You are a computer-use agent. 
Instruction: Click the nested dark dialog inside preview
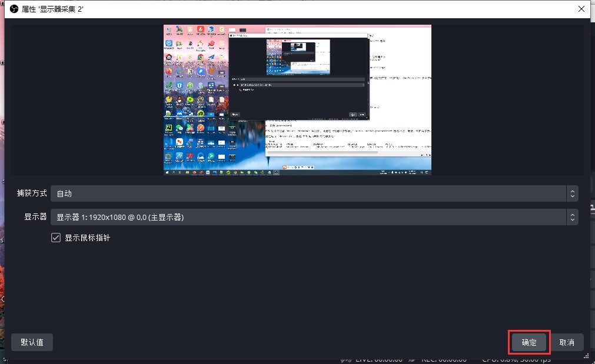pyautogui.click(x=297, y=76)
